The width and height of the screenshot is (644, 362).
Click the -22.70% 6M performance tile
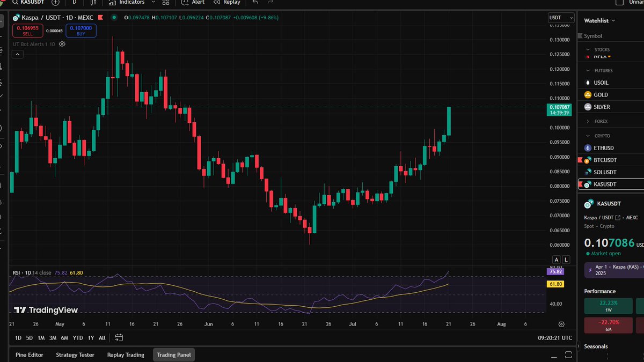click(x=608, y=325)
